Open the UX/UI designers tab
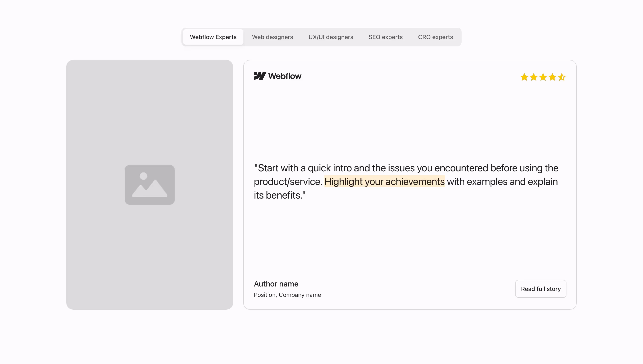The height and width of the screenshot is (364, 643). 331,37
